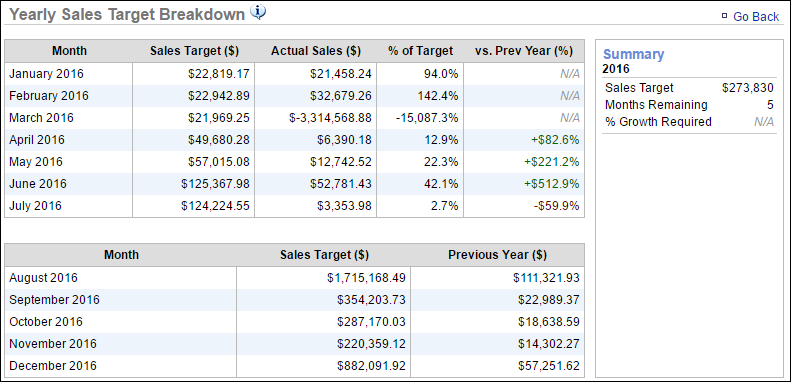Click the vs. Prev Year (%) header

[524, 51]
